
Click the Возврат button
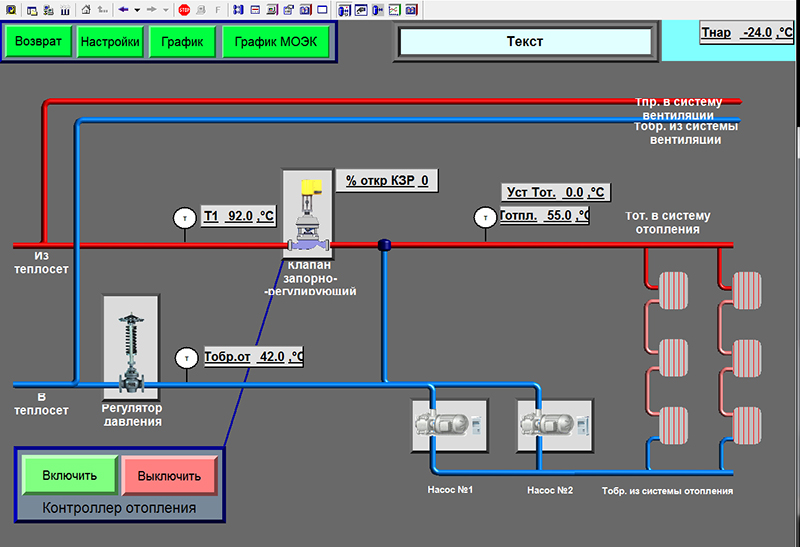point(38,42)
